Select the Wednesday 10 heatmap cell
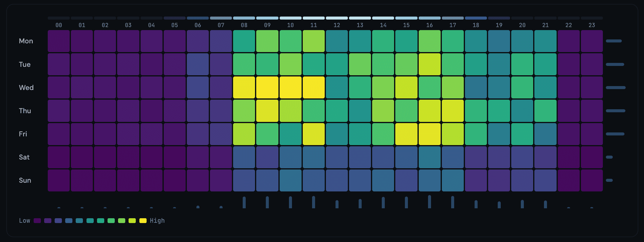 290,88
